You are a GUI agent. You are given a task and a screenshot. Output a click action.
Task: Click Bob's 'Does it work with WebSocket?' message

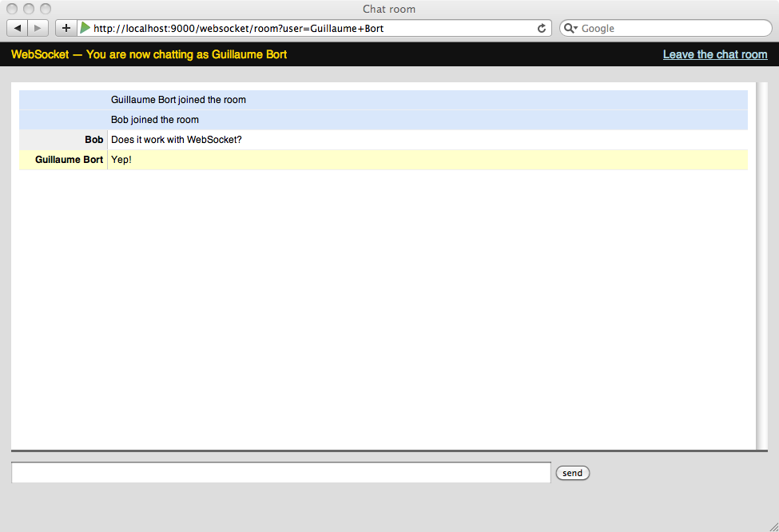pyautogui.click(x=176, y=140)
